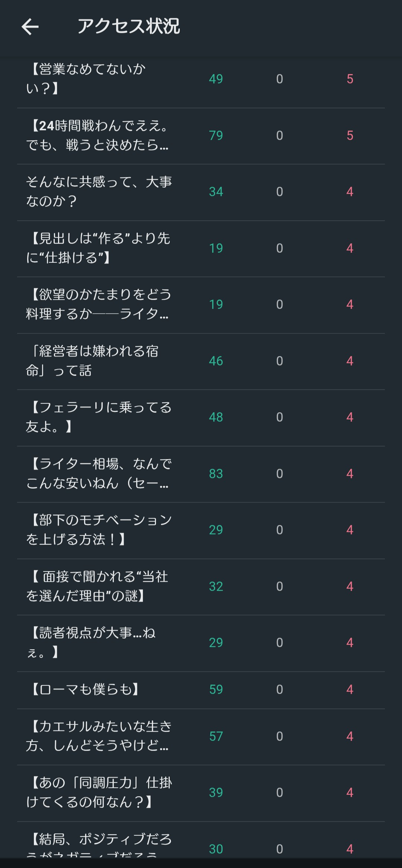Tap view count 79 for 24時間戦わんでええ
The width and height of the screenshot is (402, 868).
pyautogui.click(x=216, y=135)
